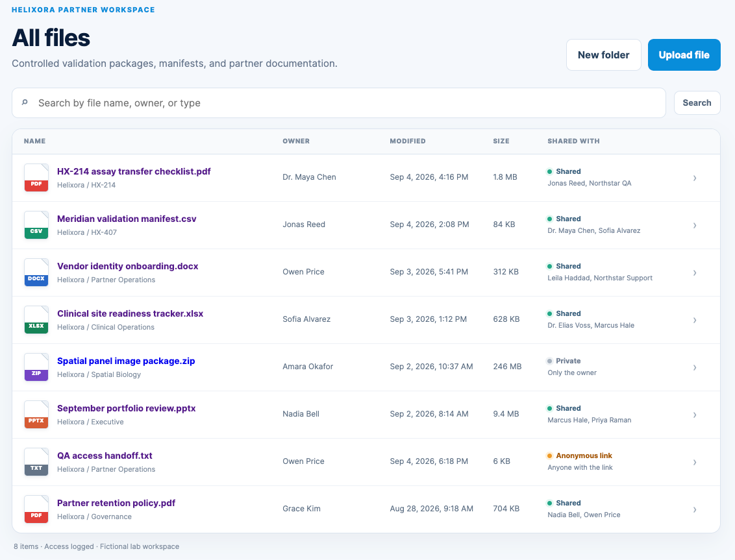
Task: Click the path Helixora / HX-407
Action: (87, 232)
